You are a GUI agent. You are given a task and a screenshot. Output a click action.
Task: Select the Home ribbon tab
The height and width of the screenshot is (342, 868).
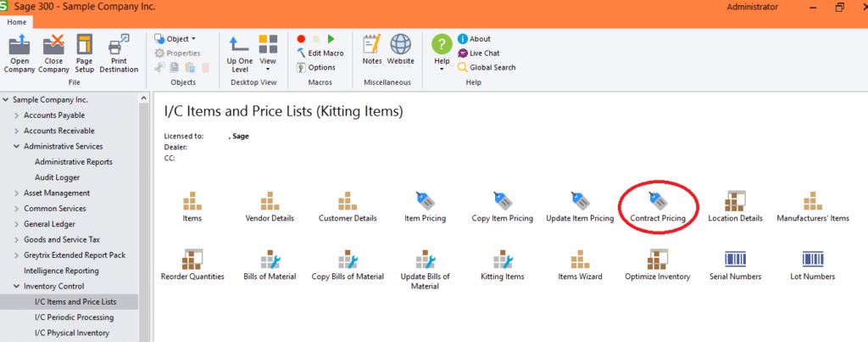17,22
